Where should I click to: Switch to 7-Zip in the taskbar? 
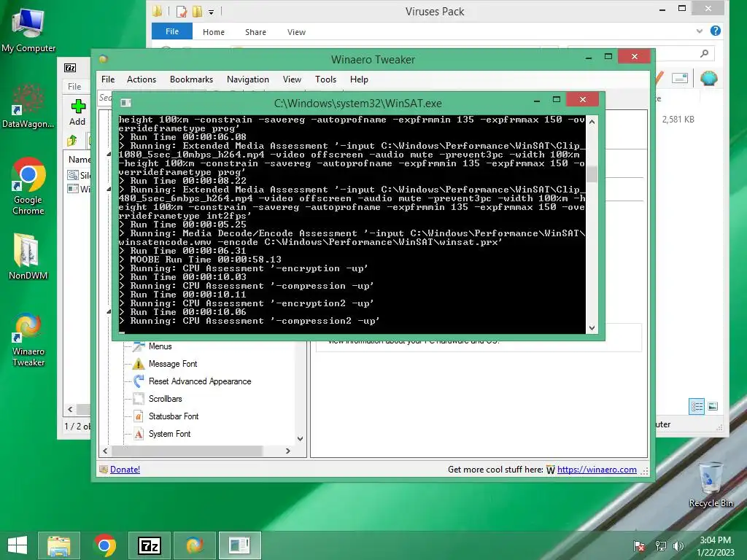150,545
